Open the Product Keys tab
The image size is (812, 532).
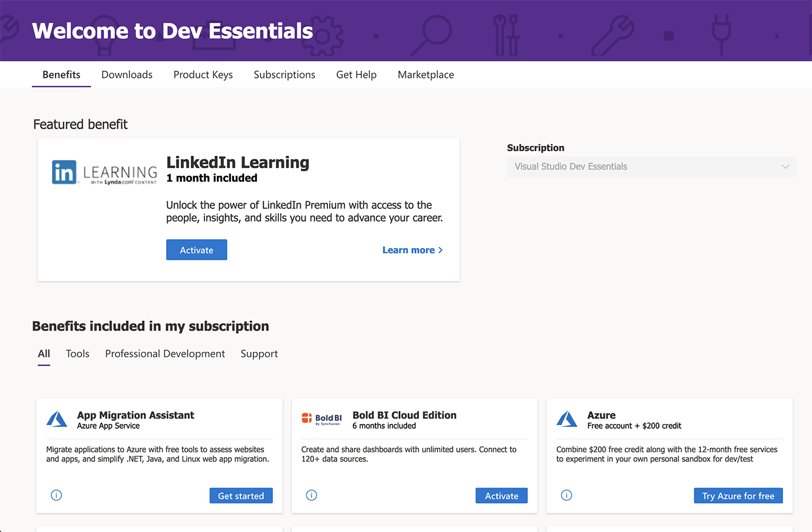point(203,74)
